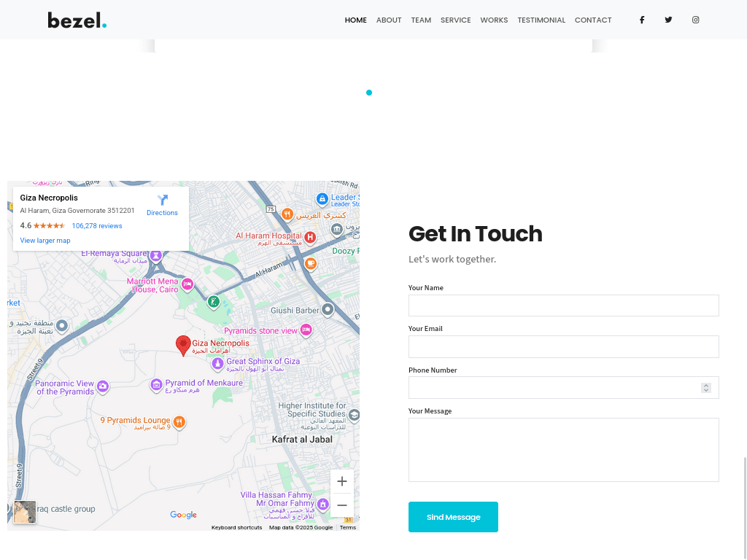Click the Great Sphinx of Giza marker
Image resolution: width=747 pixels, height=560 pixels.
217,364
